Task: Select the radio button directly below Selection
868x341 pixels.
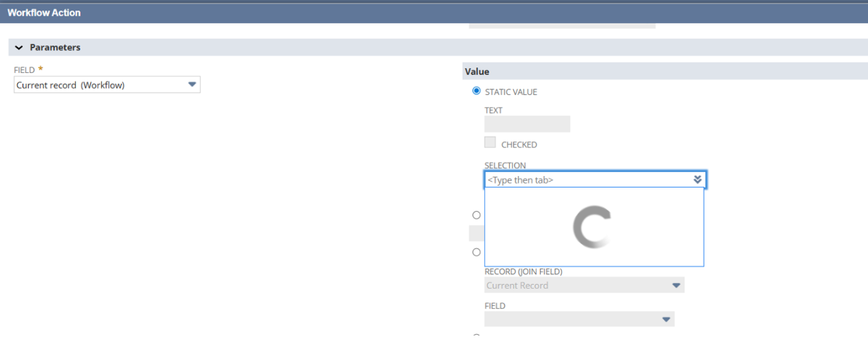Action: (476, 215)
